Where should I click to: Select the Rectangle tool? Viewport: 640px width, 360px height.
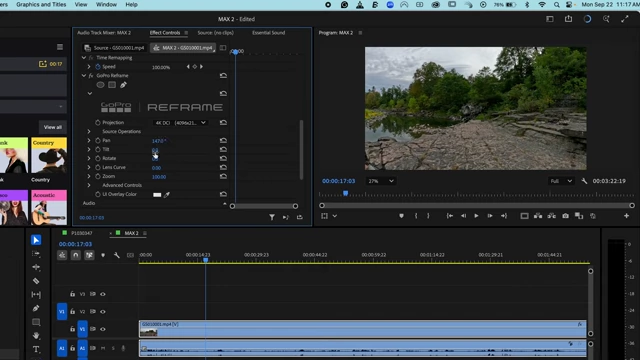(x=36, y=322)
